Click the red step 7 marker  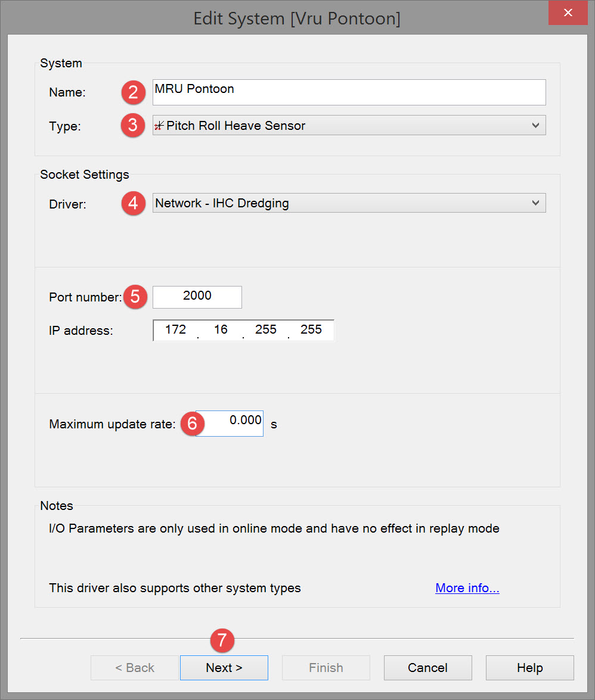click(x=222, y=640)
